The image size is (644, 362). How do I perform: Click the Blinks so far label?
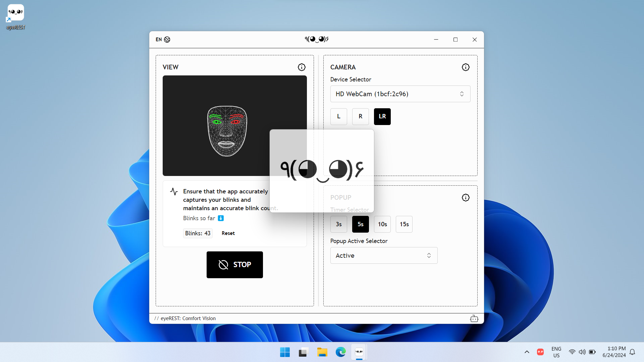tap(199, 218)
